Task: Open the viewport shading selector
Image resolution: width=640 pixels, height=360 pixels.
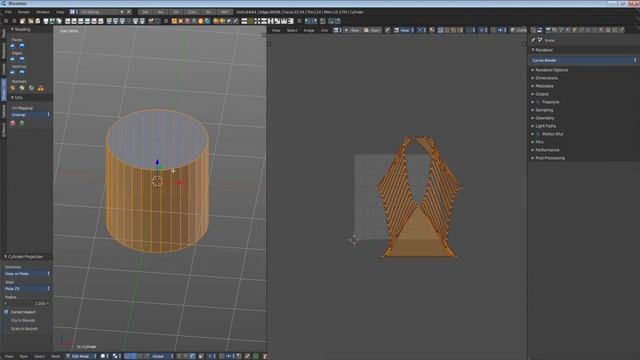Action: point(104,356)
